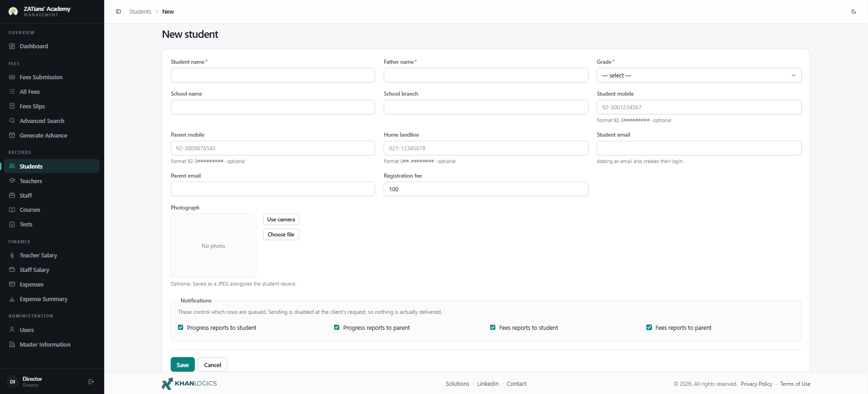Save the new student
868x394 pixels.
pyautogui.click(x=183, y=365)
